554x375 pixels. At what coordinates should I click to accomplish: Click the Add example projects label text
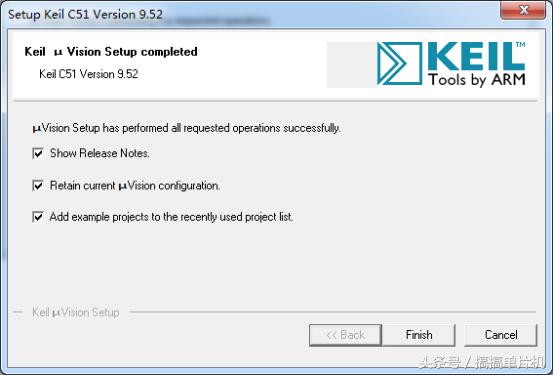(x=171, y=217)
